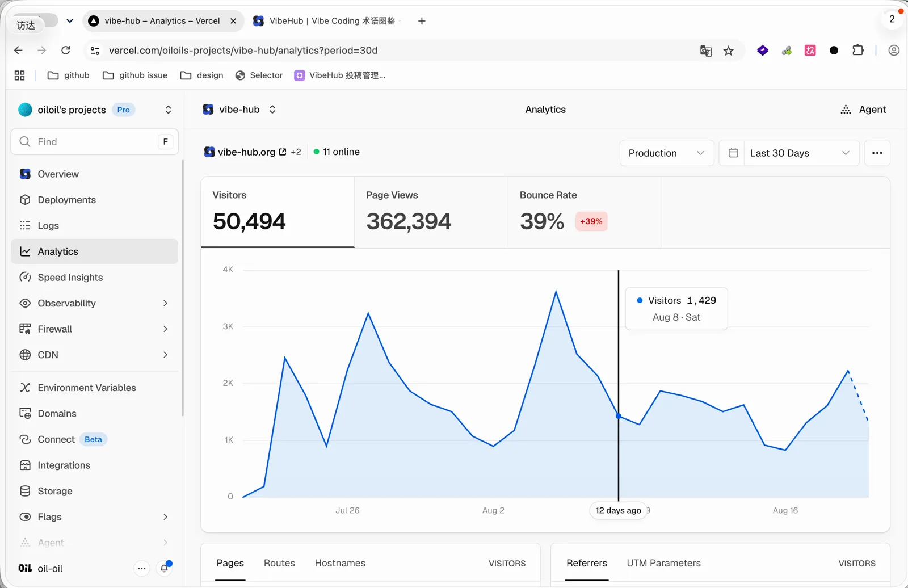Open the black circle browser extension
Viewport: 908px width, 588px height.
pos(834,51)
